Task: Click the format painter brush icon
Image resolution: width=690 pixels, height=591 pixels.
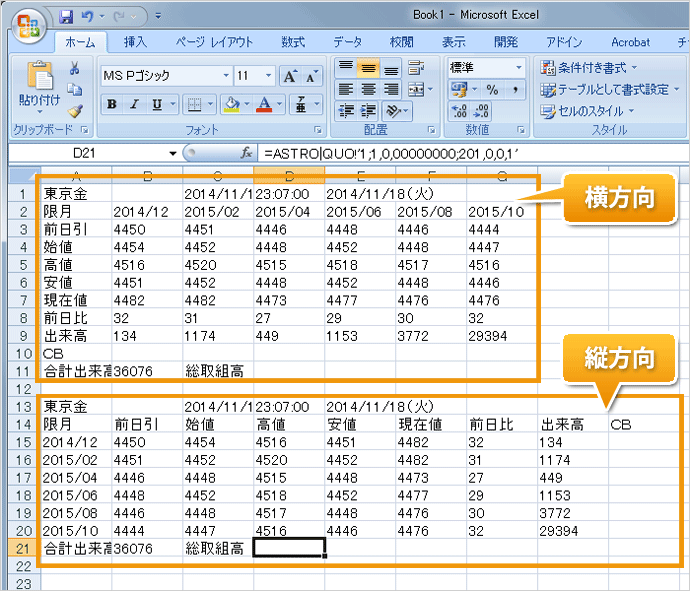Action: (x=75, y=111)
